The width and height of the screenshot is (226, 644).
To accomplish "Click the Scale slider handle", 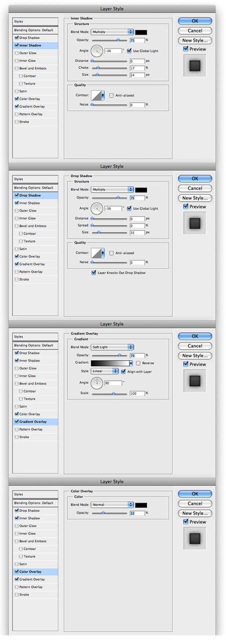I will tap(114, 393).
